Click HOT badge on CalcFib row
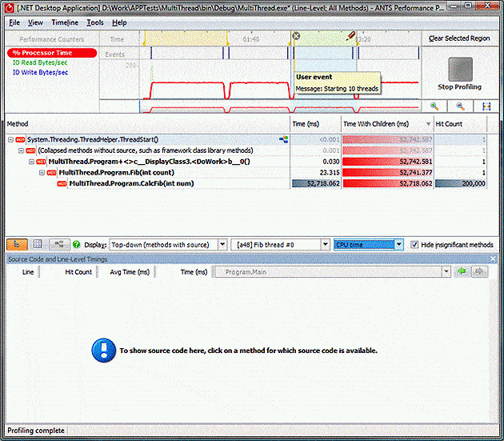Image resolution: width=504 pixels, height=441 pixels. 62,183
